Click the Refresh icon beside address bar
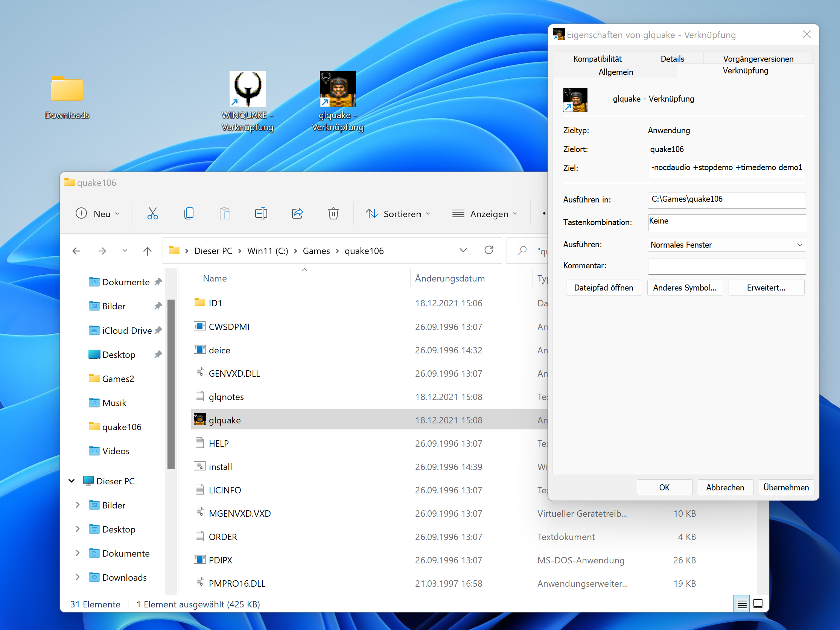840x630 pixels. click(x=489, y=250)
